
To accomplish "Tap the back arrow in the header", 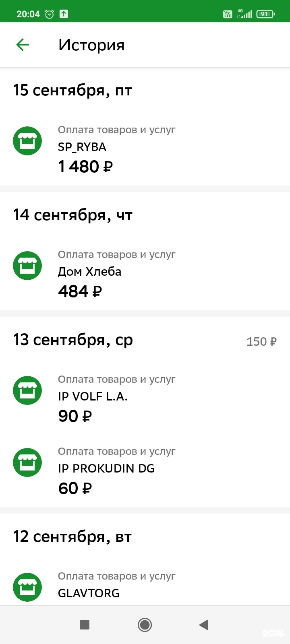I will 23,45.
